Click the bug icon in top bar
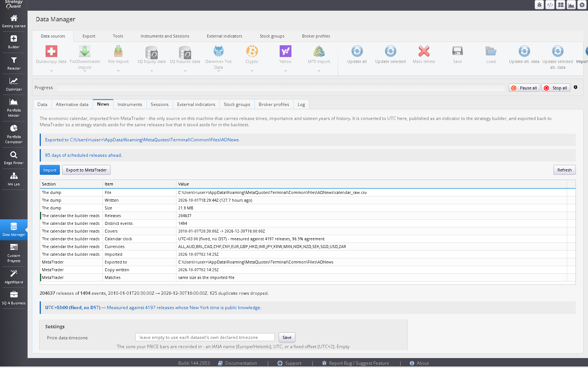Viewport: 588px width, 368px height. point(539,5)
